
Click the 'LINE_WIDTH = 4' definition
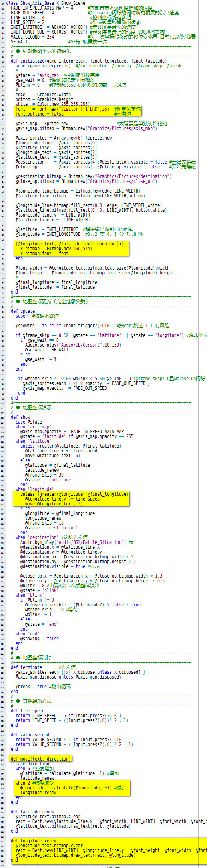point(28,17)
